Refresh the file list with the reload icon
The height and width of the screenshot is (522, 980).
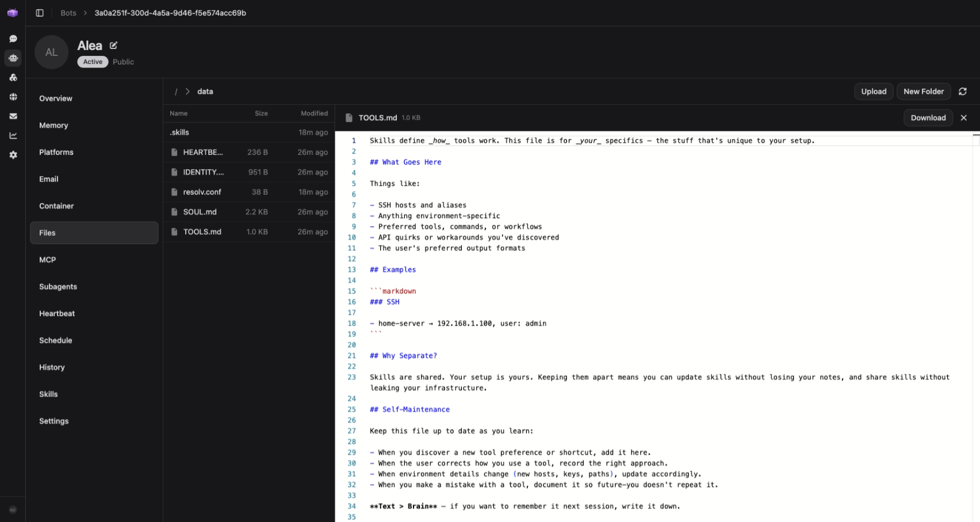[962, 92]
